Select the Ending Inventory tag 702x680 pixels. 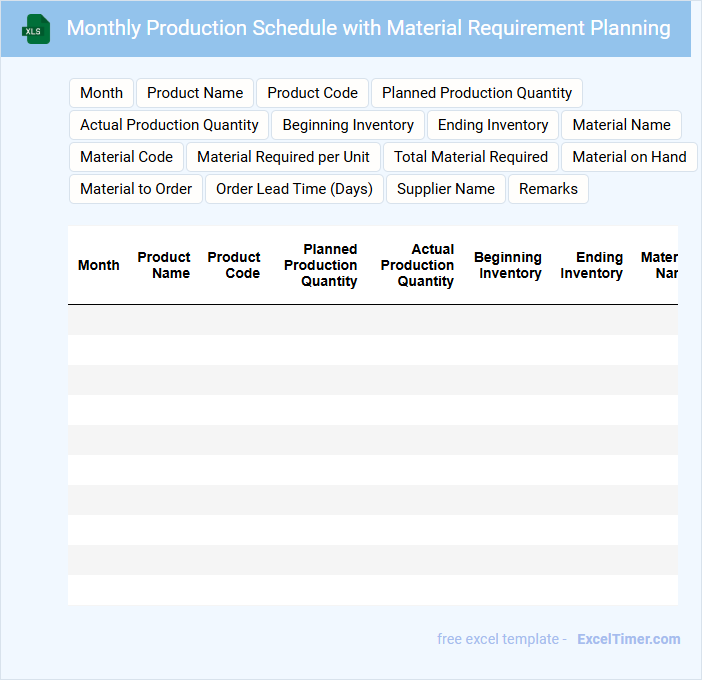pyautogui.click(x=493, y=125)
